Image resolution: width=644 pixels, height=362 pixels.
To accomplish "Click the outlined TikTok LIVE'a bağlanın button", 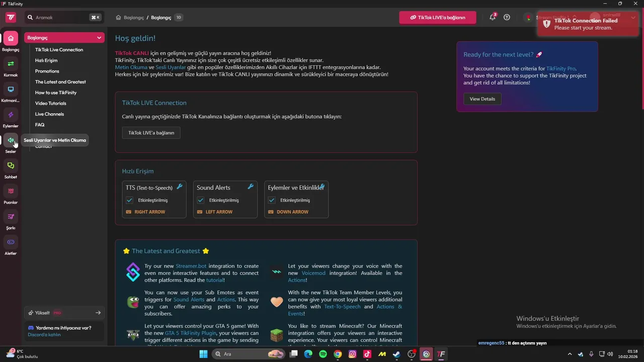I will (151, 133).
